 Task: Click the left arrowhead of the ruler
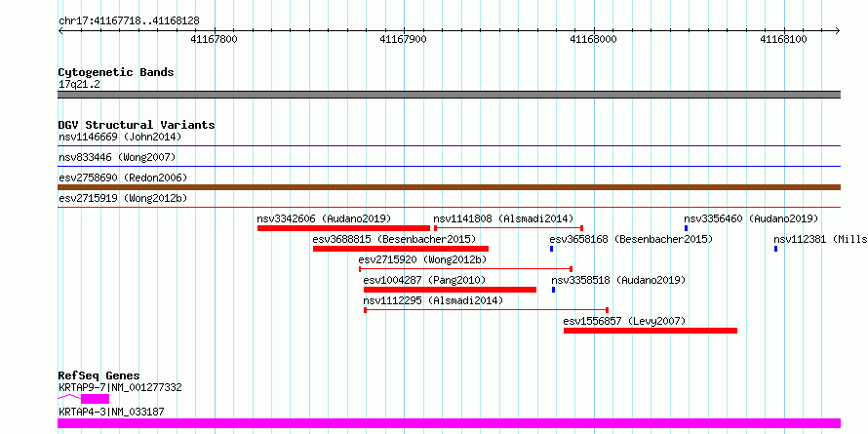point(60,30)
